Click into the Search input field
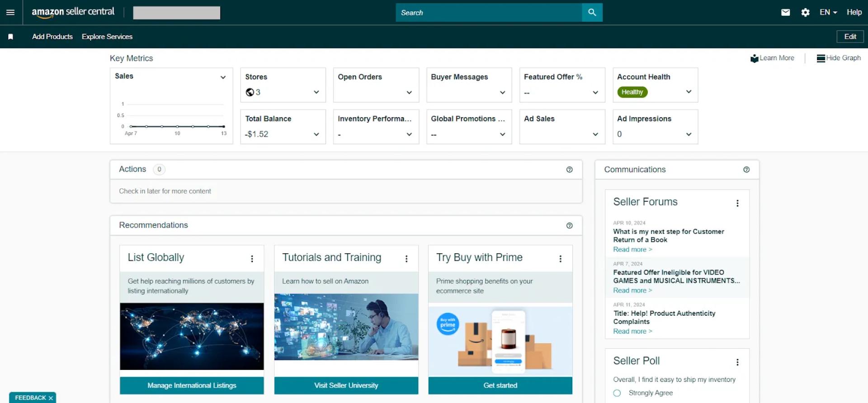868x403 pixels. coord(488,13)
